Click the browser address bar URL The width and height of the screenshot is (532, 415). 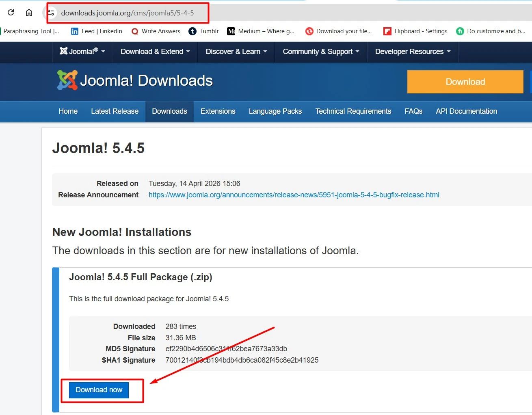click(128, 13)
